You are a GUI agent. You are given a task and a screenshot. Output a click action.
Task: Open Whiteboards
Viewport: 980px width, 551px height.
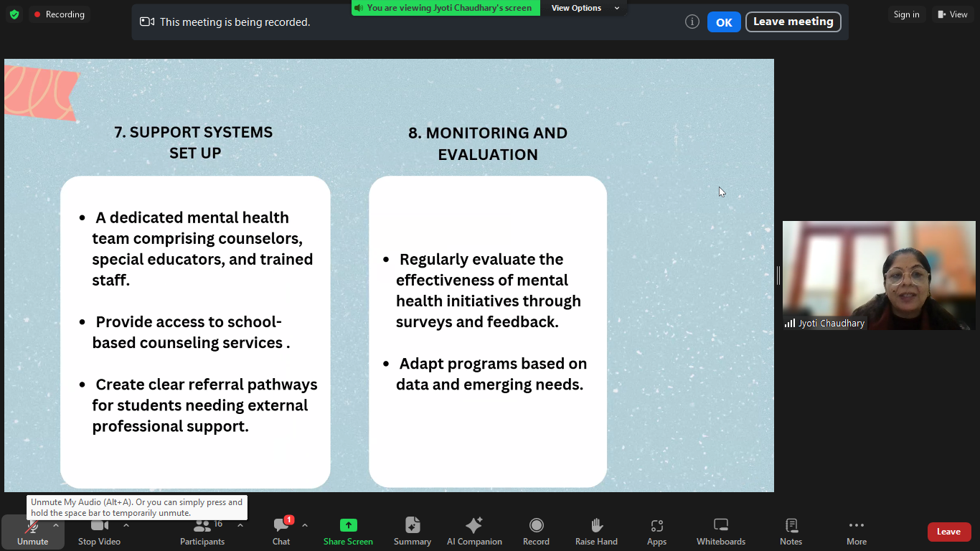(x=721, y=532)
